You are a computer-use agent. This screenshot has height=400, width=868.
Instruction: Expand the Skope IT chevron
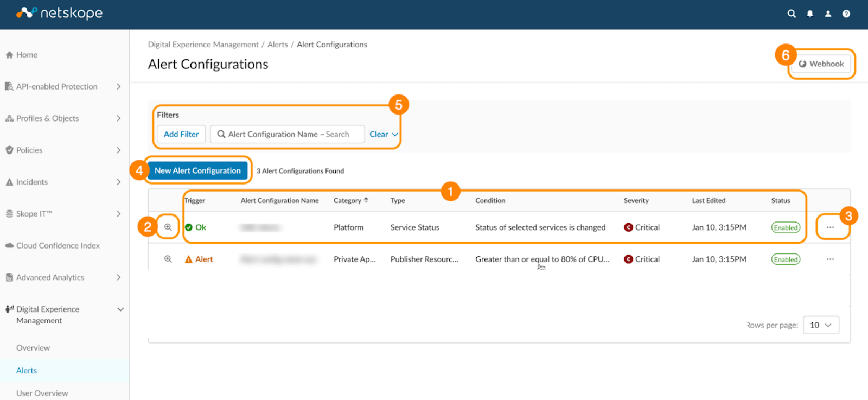pyautogui.click(x=119, y=214)
